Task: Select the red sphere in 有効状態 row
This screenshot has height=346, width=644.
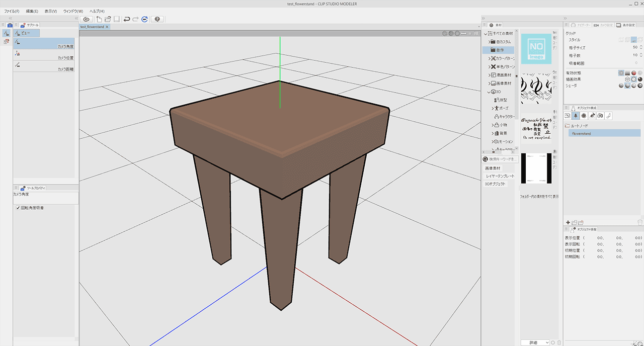Action: point(633,73)
